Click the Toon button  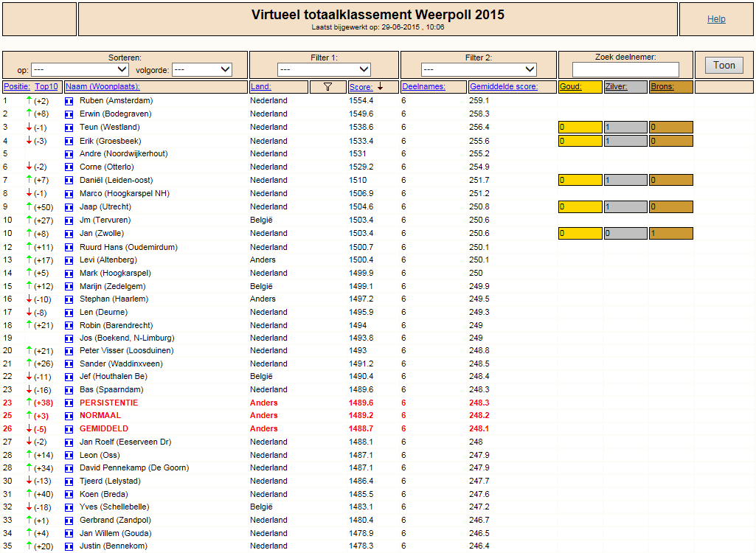[x=724, y=65]
